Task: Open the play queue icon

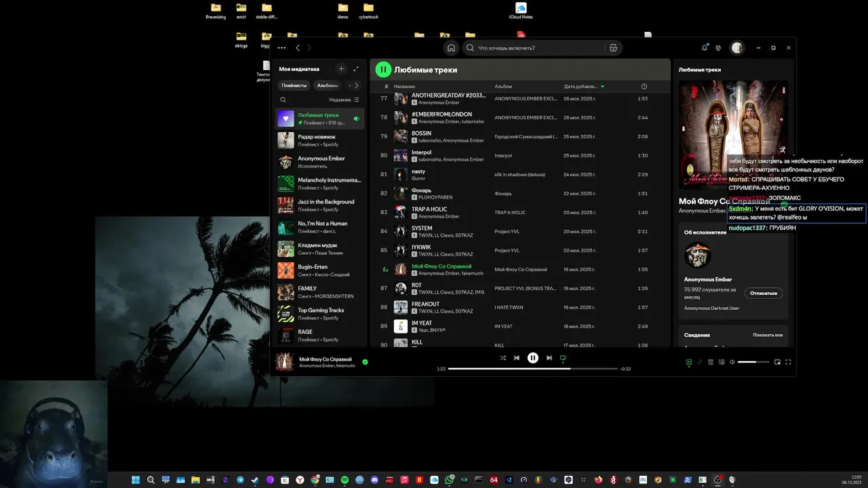Action: (711, 362)
